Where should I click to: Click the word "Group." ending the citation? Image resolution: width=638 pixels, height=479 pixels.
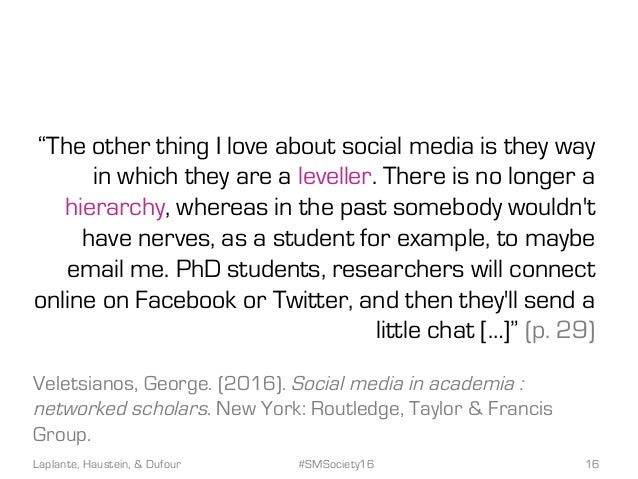tap(64, 437)
